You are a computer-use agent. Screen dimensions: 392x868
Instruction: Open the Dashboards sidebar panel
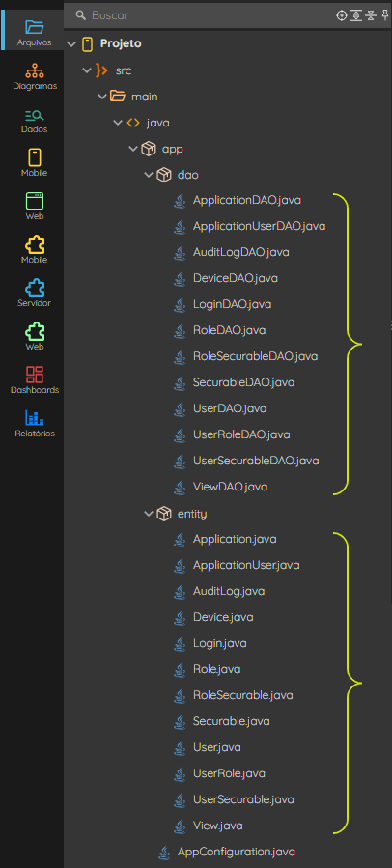click(35, 380)
